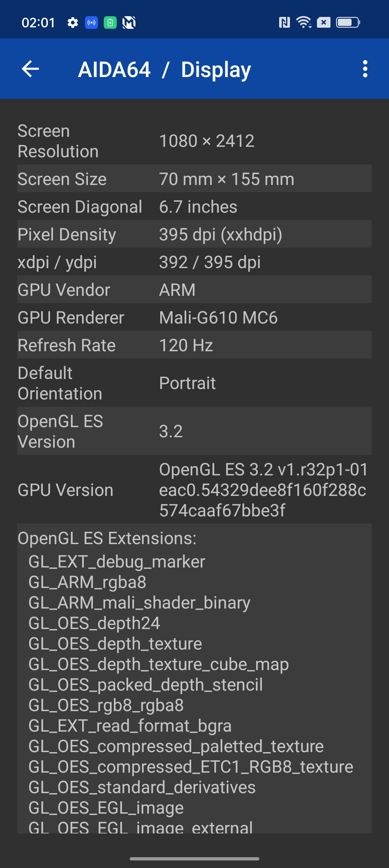This screenshot has width=389, height=868.
Task: Select the Pixel Density row
Action: (194, 235)
